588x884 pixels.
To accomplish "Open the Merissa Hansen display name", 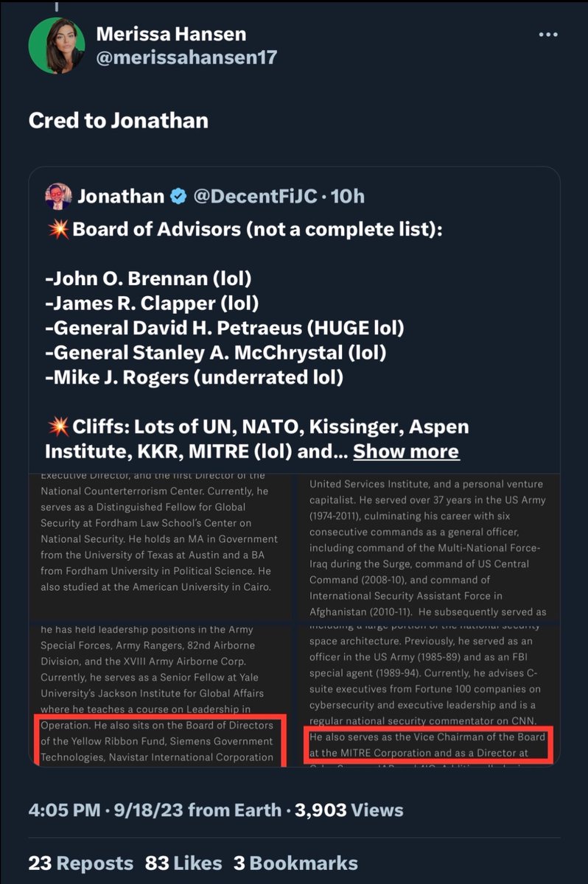I will 171,34.
